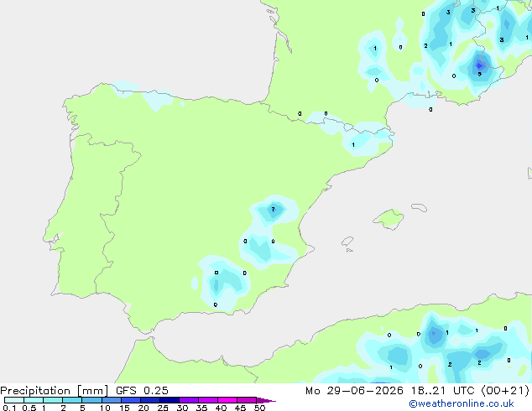Click the 15–20 mm legend color cell
This screenshot has height=411, width=532.
[130, 400]
